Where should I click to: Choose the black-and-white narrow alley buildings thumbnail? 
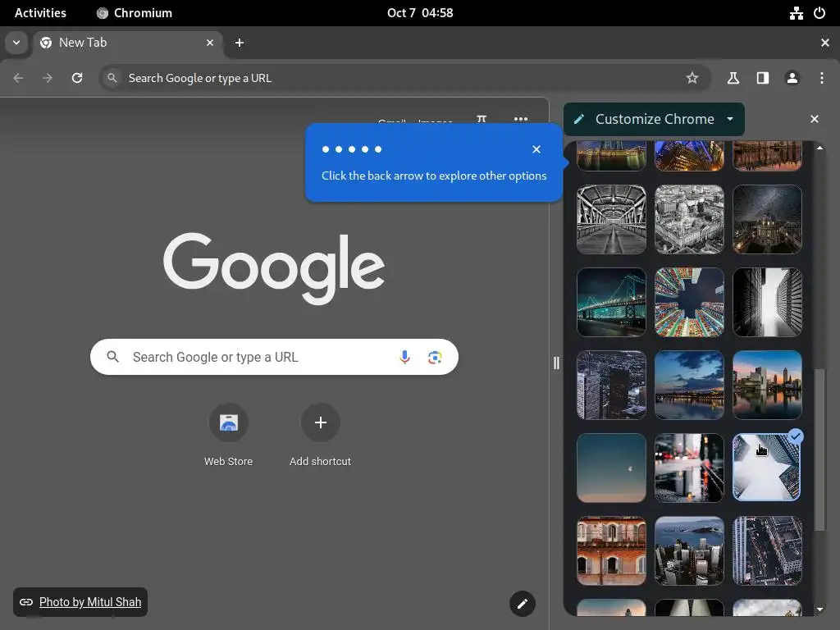[x=767, y=302]
